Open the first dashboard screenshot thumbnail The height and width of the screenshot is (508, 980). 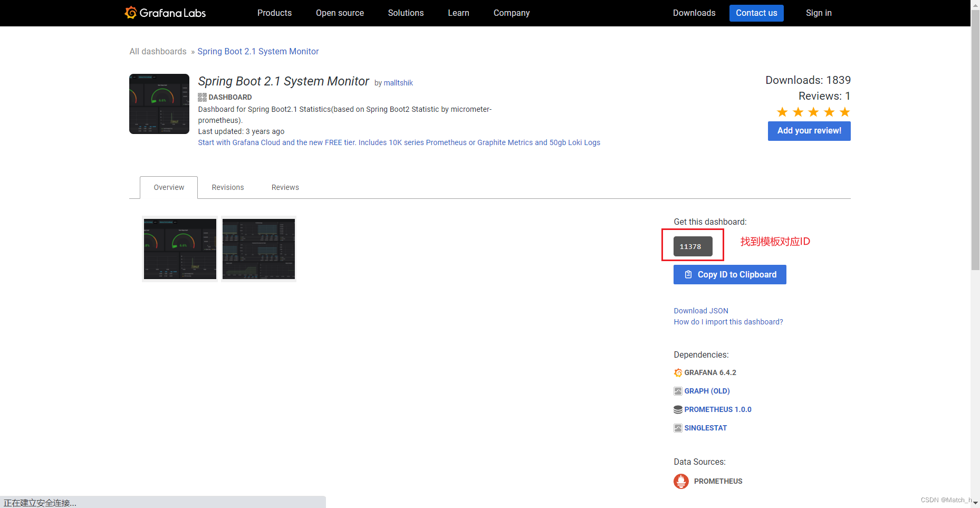pyautogui.click(x=180, y=249)
